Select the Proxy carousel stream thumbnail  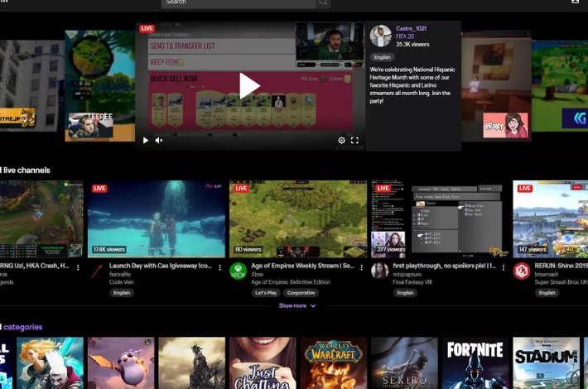coord(496,86)
